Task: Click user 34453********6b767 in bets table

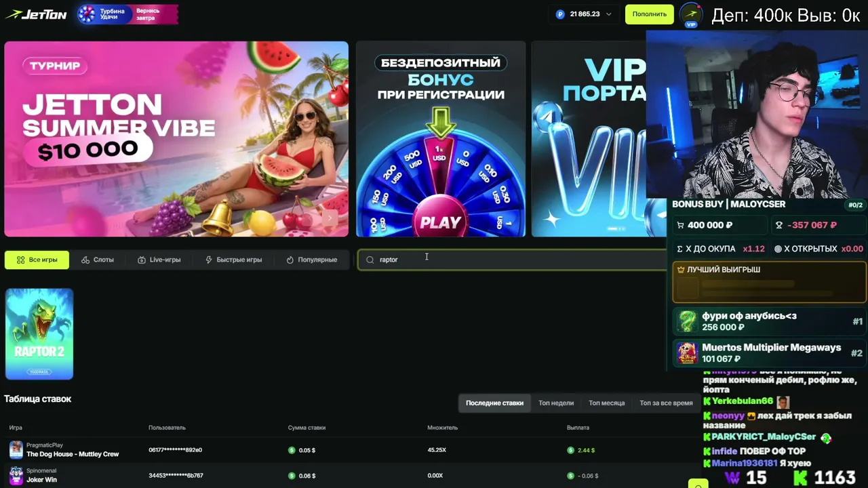Action: click(x=176, y=476)
